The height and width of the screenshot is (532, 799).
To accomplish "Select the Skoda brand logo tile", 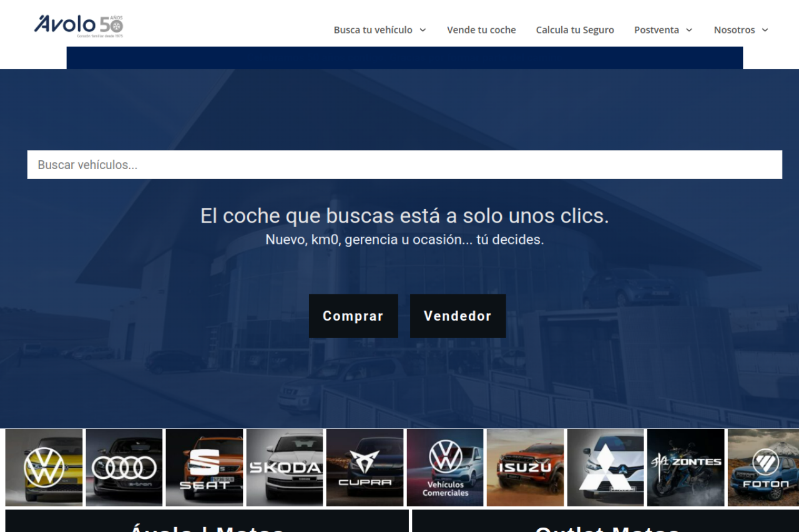I will [285, 467].
